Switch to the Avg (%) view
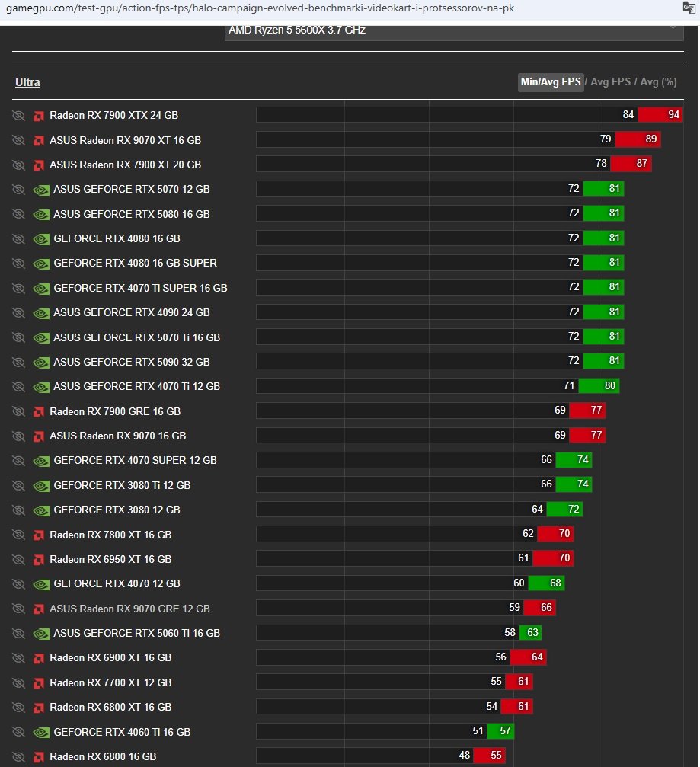Image resolution: width=700 pixels, height=767 pixels. point(658,82)
